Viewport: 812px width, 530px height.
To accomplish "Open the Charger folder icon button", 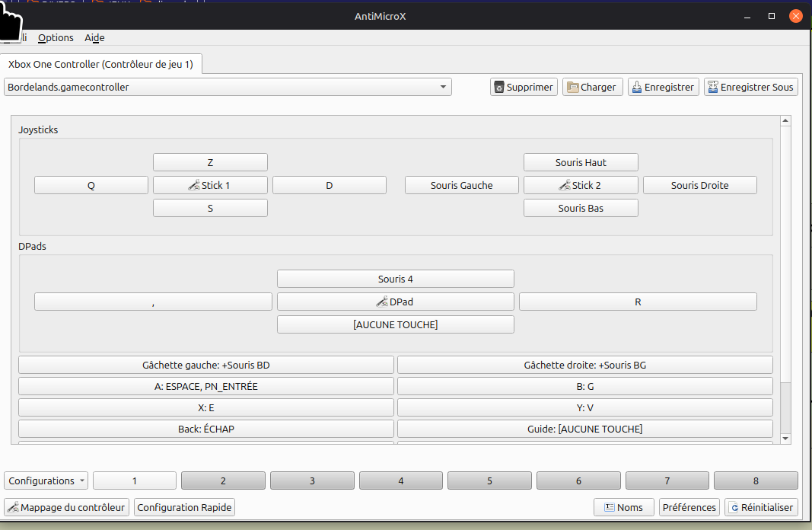I will coord(593,87).
